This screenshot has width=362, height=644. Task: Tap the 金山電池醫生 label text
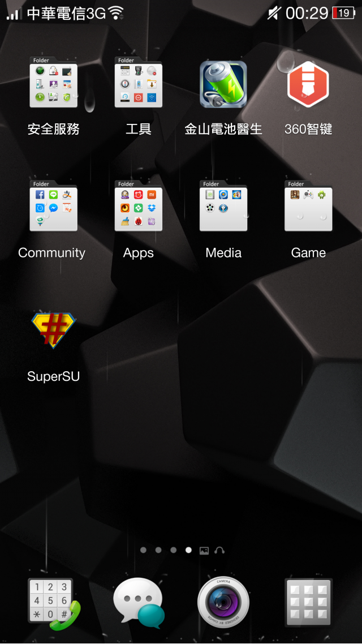click(x=223, y=130)
